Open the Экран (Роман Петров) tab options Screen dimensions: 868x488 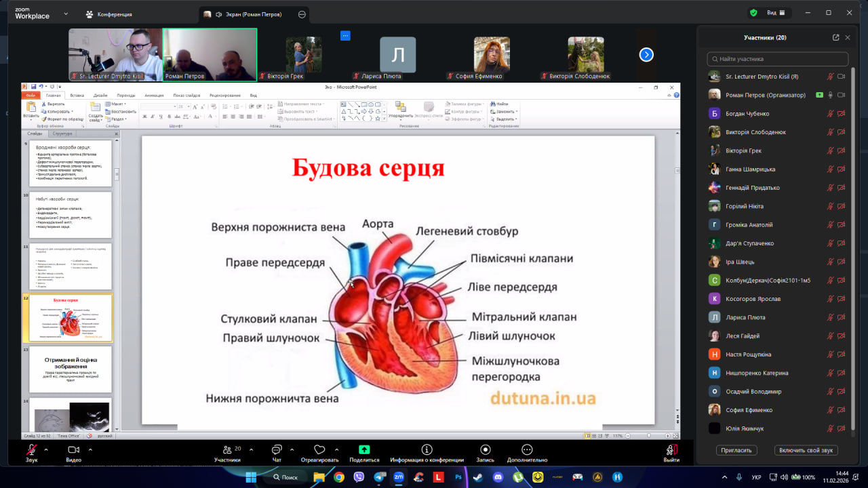[x=302, y=14]
